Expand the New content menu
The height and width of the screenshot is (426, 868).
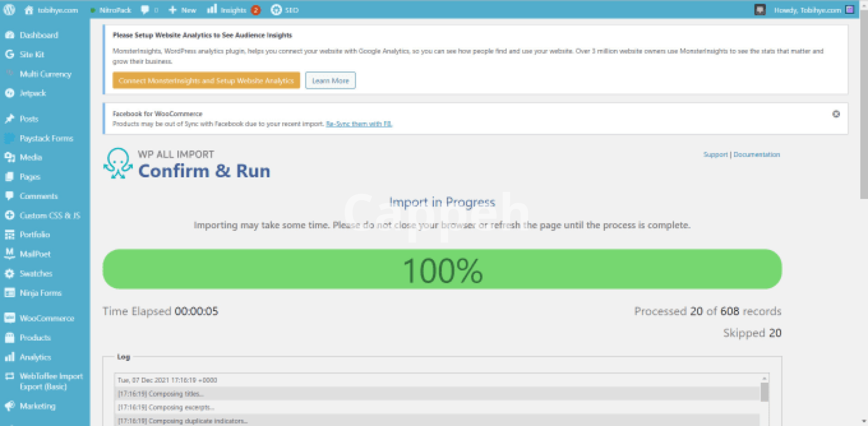coord(183,10)
